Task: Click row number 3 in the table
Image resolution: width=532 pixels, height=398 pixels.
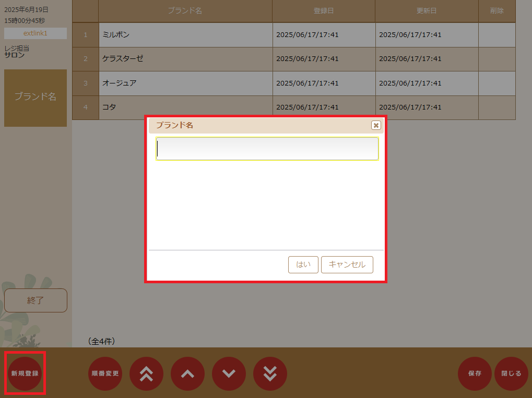Action: [86, 83]
